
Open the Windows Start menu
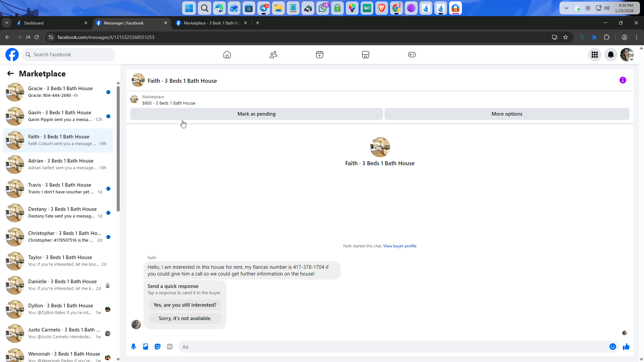189,8
